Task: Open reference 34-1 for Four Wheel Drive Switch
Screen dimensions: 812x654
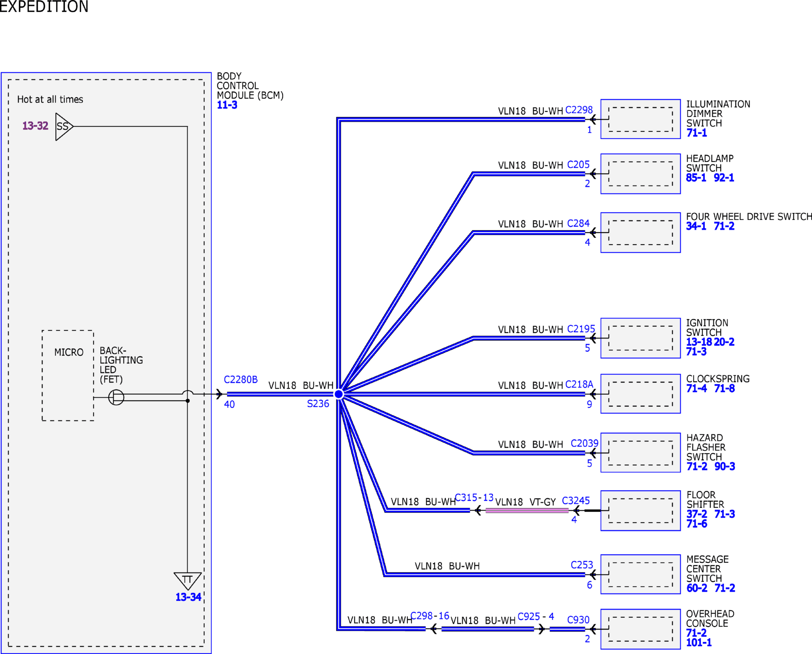Action: [696, 226]
